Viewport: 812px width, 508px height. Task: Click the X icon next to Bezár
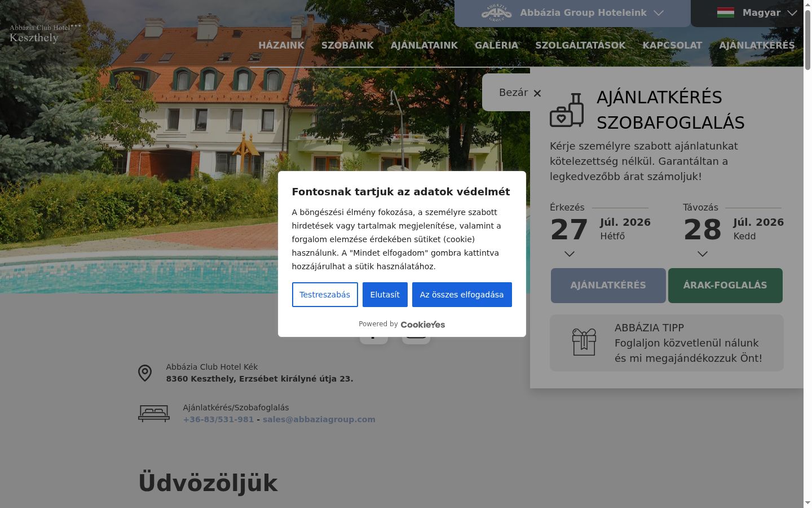point(537,93)
